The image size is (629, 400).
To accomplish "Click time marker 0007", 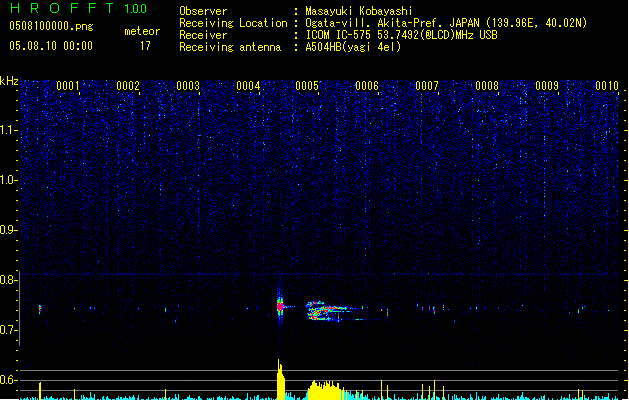I will (427, 85).
